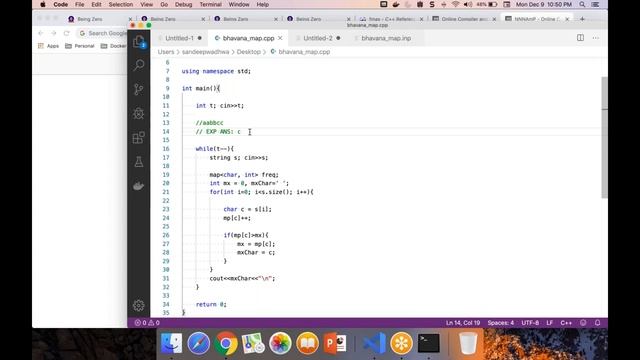Viewport: 640px width, 360px height.
Task: Switch to the C++ Reference Chrome tab
Action: click(x=390, y=19)
